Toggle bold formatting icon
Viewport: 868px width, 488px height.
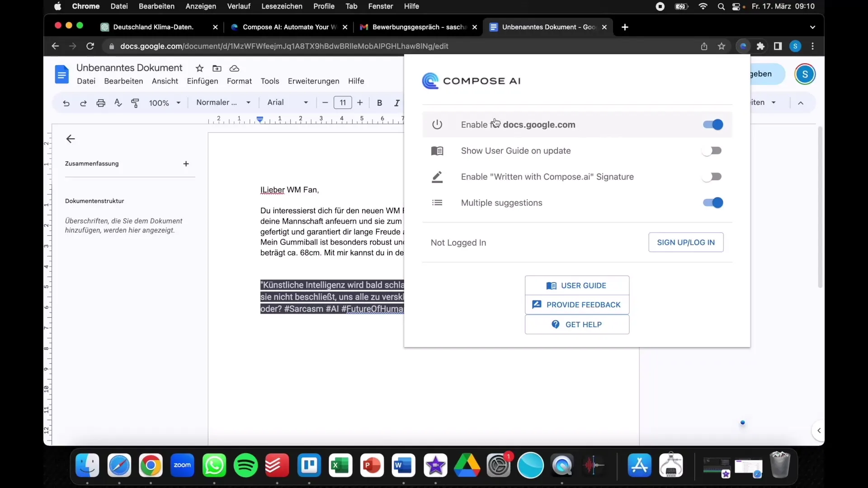pos(379,103)
